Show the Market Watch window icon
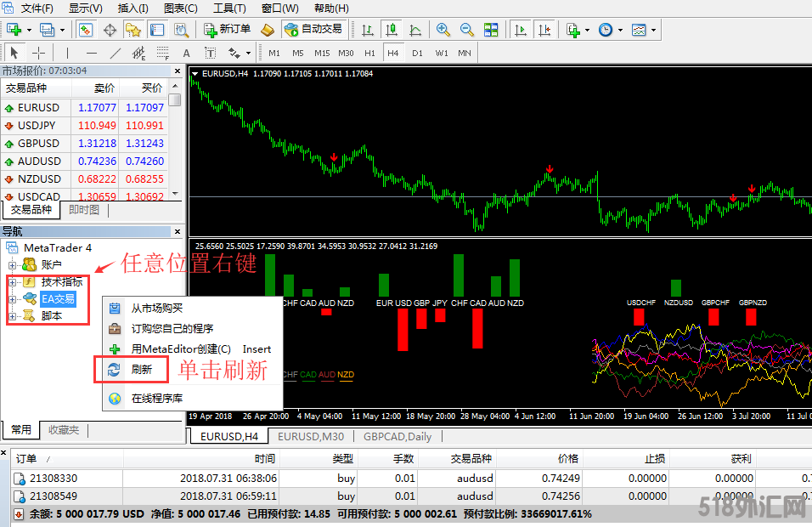This screenshot has height=527, width=812. tap(86, 30)
